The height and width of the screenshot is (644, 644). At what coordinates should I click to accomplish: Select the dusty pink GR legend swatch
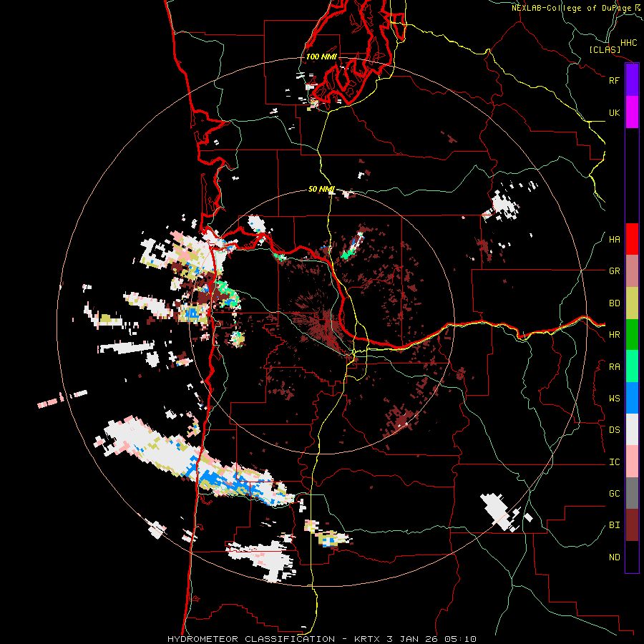pos(632,270)
